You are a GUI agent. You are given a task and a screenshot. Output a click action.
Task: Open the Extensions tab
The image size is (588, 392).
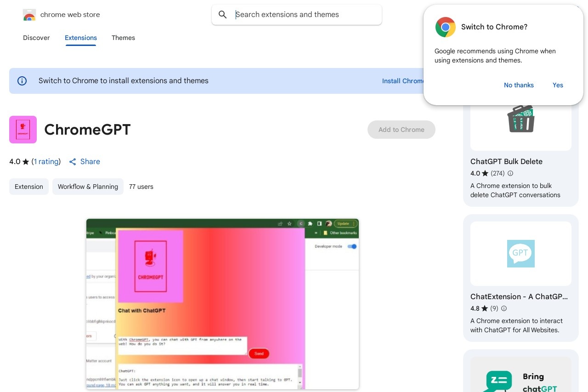pyautogui.click(x=81, y=38)
